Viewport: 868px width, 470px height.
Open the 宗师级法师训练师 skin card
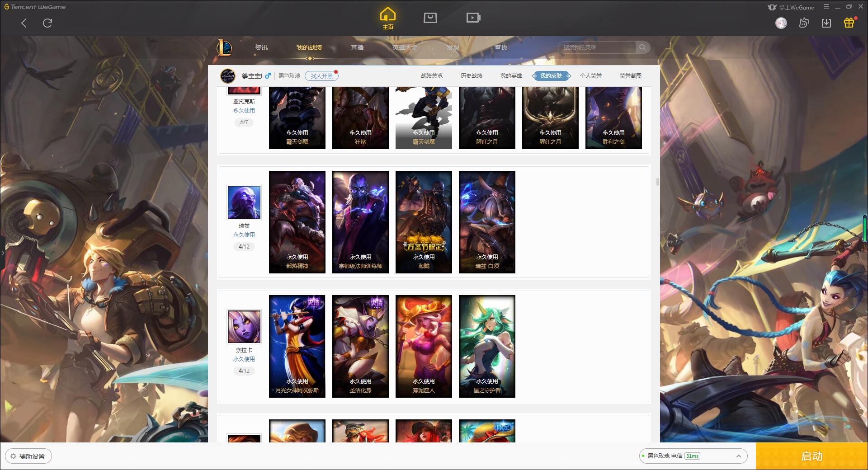coord(360,222)
